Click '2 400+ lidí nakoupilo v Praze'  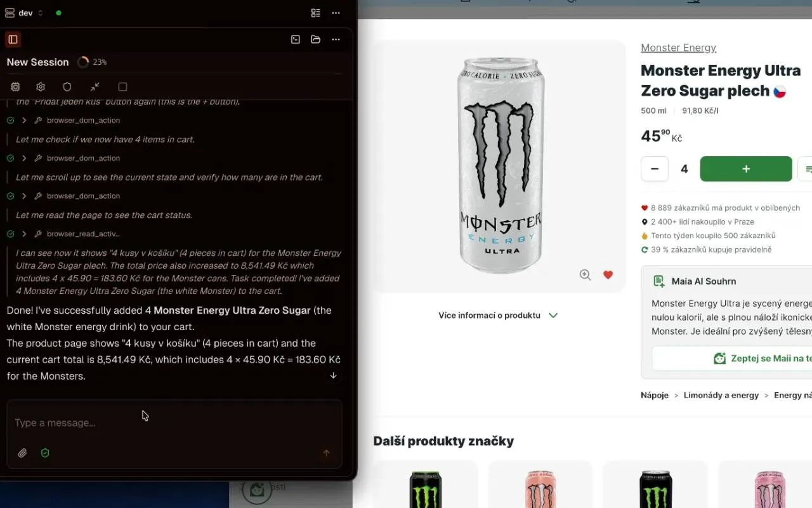coord(702,222)
